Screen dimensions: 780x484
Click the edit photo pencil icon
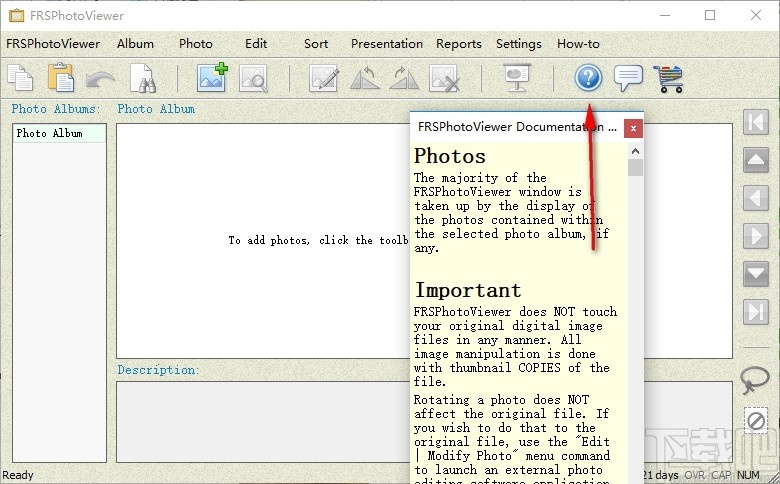pos(324,78)
